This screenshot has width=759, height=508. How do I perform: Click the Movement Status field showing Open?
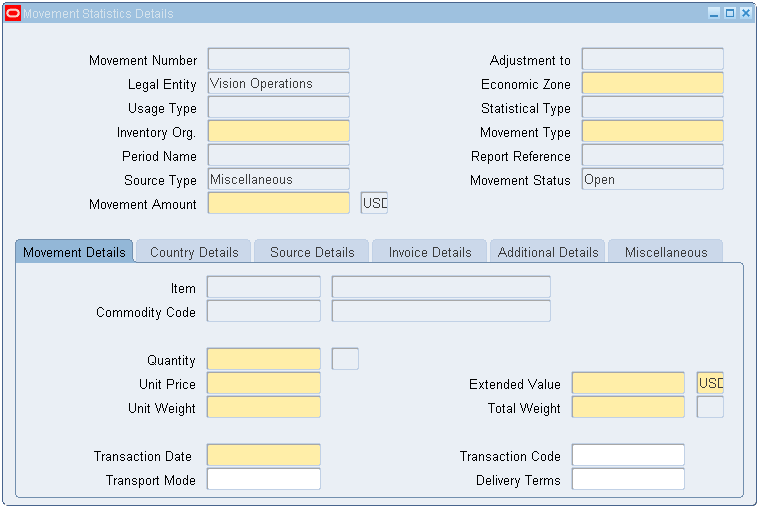click(x=653, y=179)
